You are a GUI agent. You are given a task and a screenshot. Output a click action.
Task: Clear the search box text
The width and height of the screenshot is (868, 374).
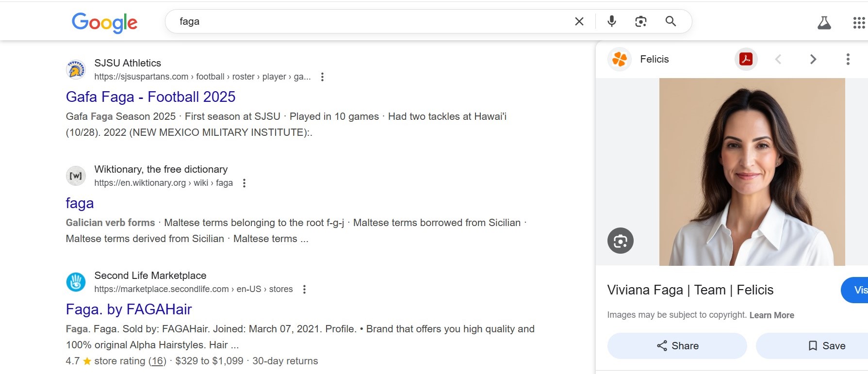(x=579, y=21)
